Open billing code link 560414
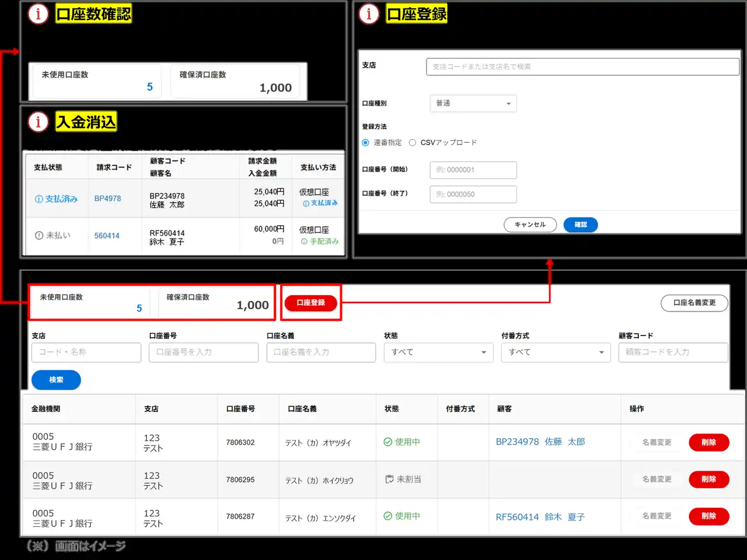Viewport: 747px width, 560px height. click(107, 236)
